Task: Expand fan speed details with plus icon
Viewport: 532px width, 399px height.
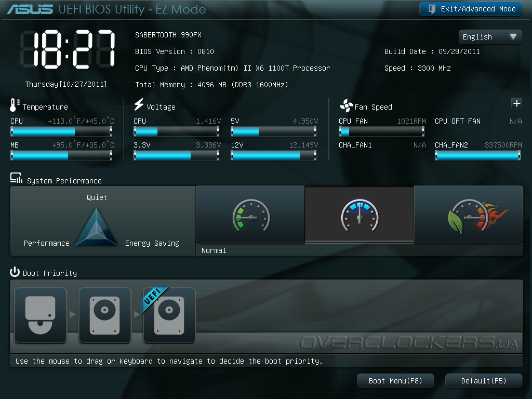Action: 516,103
